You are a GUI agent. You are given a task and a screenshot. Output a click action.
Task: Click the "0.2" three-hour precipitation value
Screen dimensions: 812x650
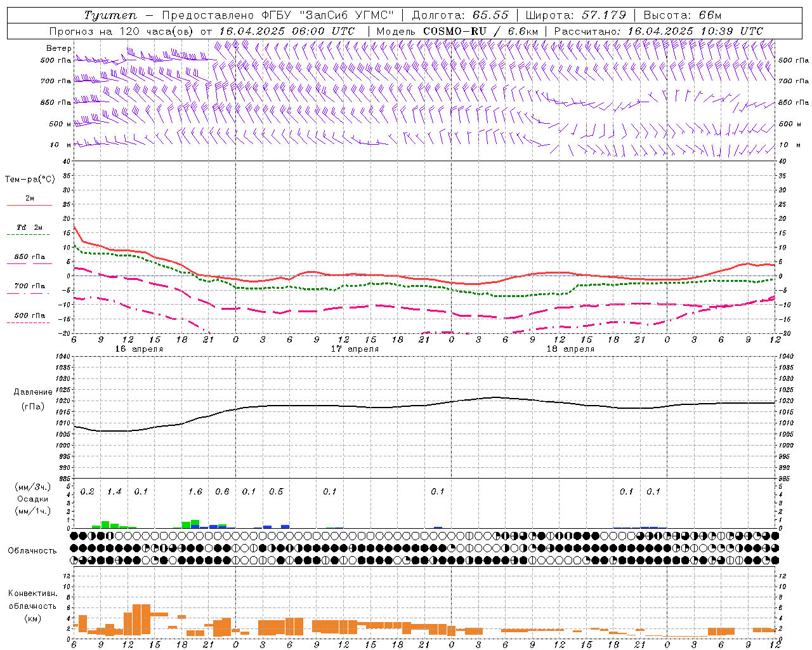coord(88,492)
